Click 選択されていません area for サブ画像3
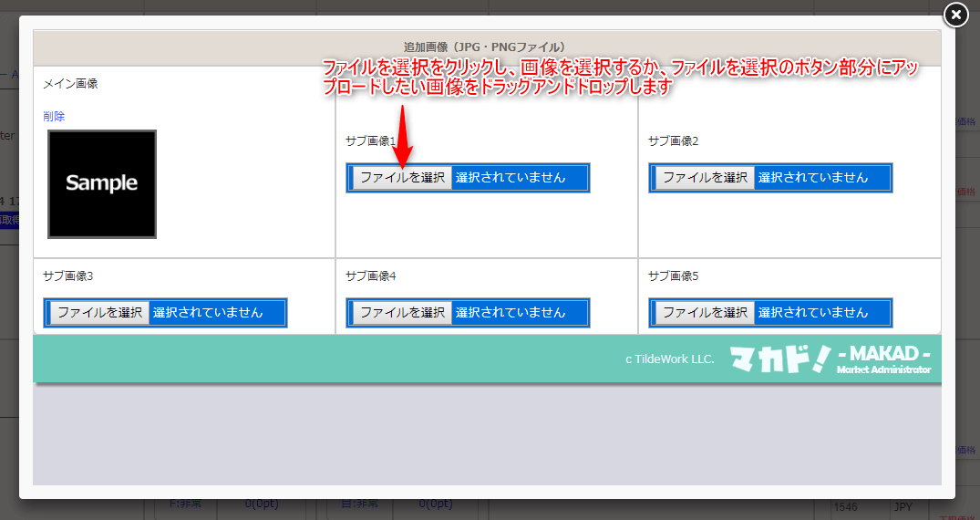 [x=208, y=312]
